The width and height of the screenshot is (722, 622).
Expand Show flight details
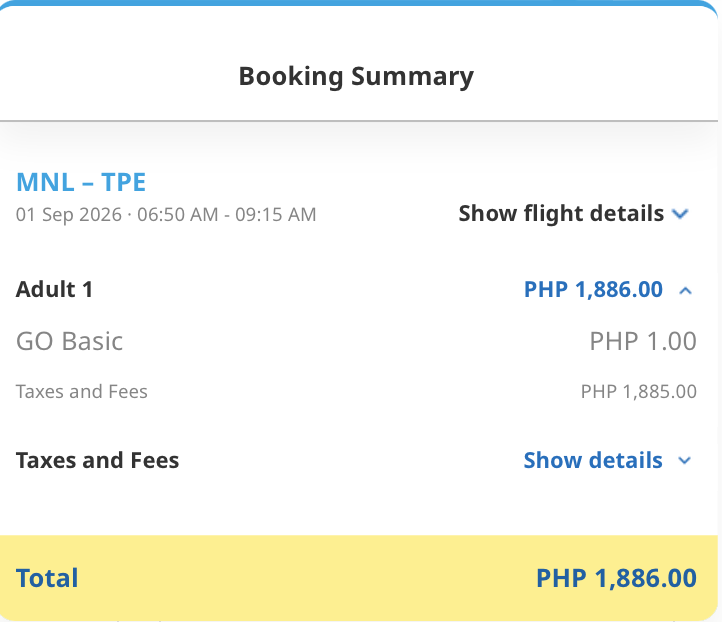click(573, 214)
